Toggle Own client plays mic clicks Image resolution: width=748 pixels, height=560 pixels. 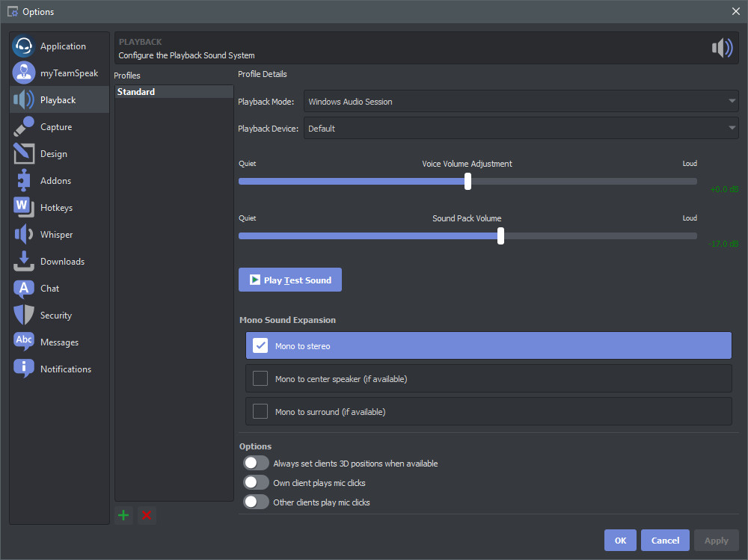point(256,482)
